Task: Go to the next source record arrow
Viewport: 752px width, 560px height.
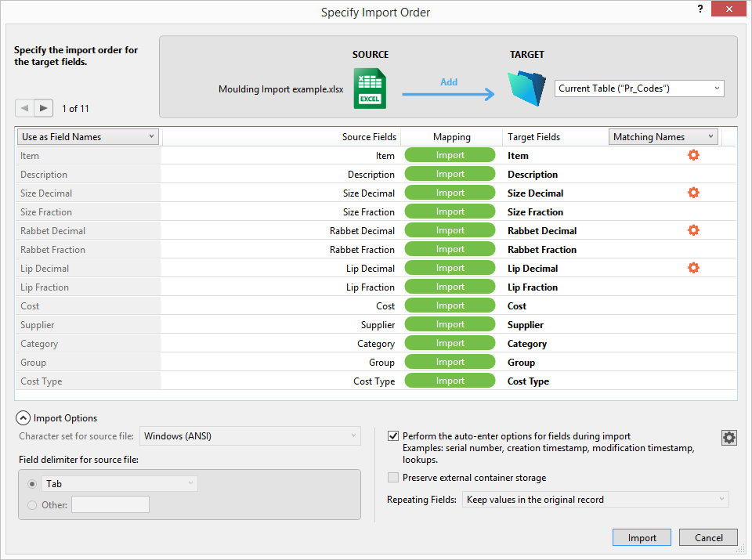Action: [44, 108]
